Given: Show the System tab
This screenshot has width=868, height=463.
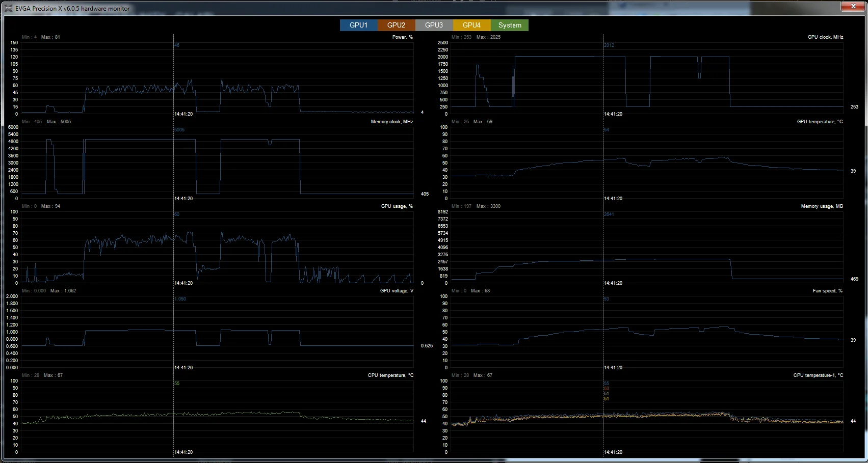Looking at the screenshot, I should [x=510, y=25].
